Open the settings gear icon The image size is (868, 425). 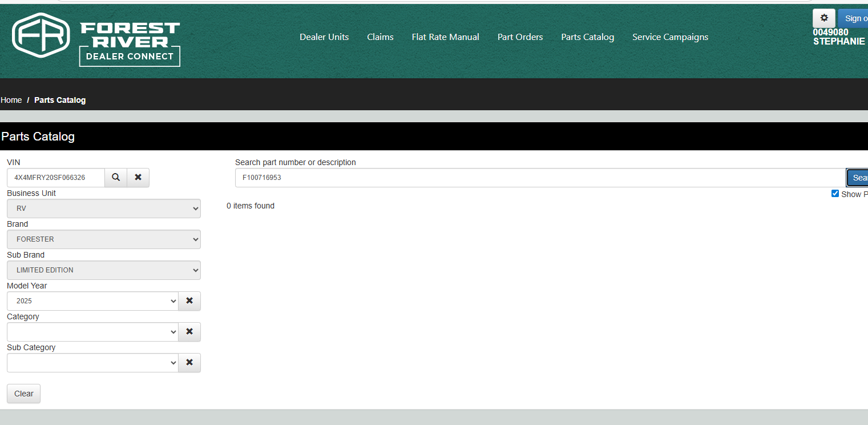click(824, 18)
